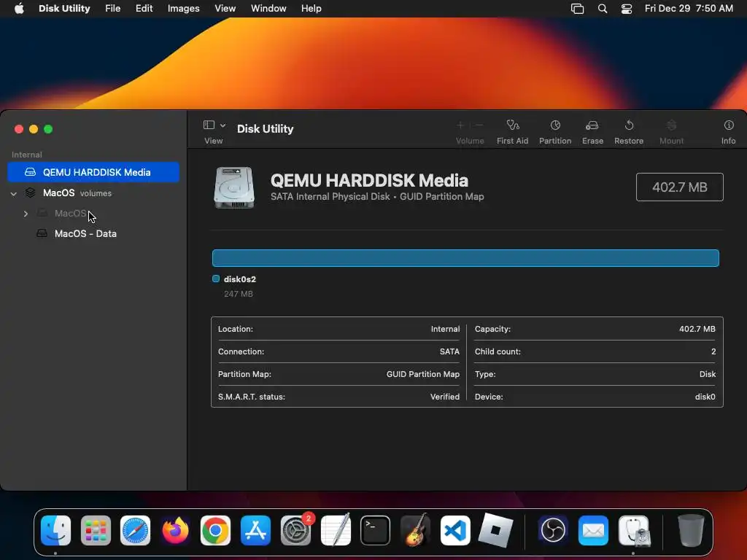The width and height of the screenshot is (747, 560).
Task: Open the View options dropdown chevron
Action: [x=223, y=125]
